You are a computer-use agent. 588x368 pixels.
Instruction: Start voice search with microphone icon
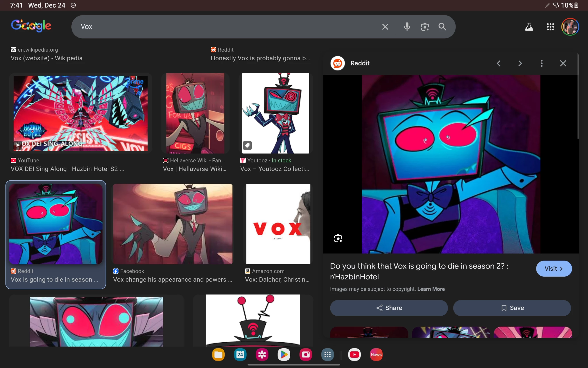407,27
